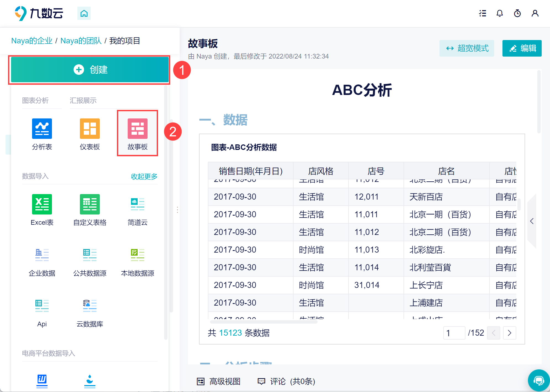Choose the 自定义表格 custom table icon
This screenshot has width=550, height=392.
[90, 204]
